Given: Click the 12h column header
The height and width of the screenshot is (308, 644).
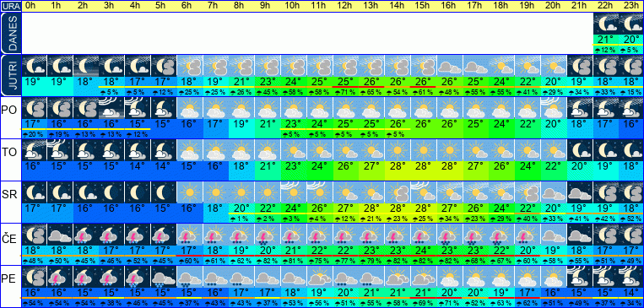Looking at the screenshot, I should pos(345,6).
